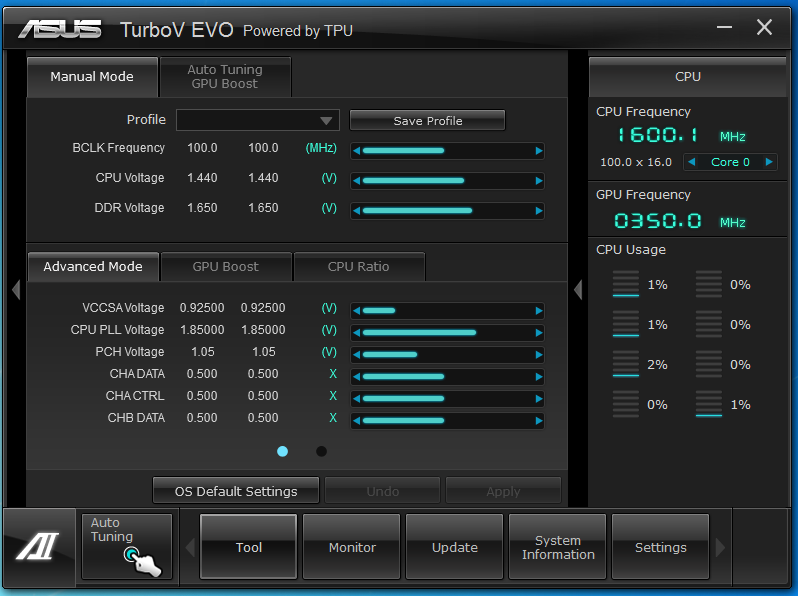Increase CHB DATA with right arrow
Screen dimensions: 798x596
coord(538,420)
